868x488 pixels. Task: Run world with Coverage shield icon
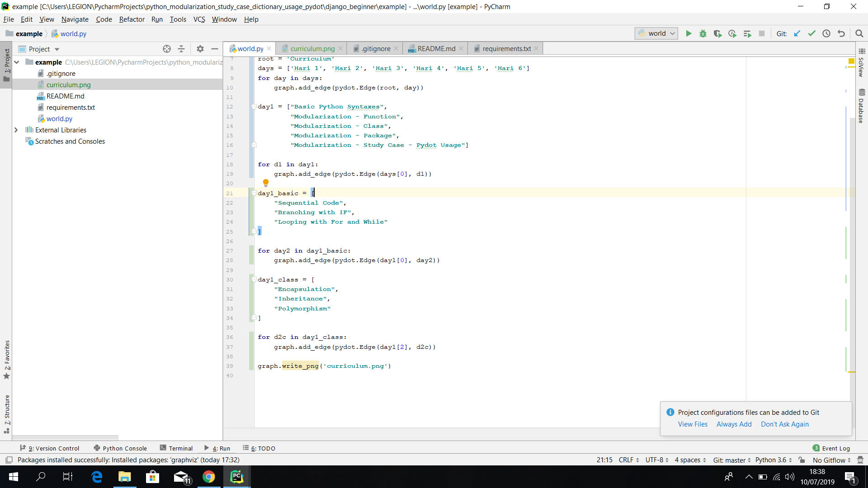tap(717, 33)
